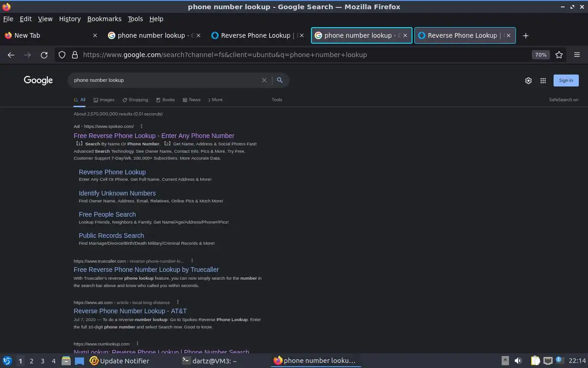The image size is (588, 368).
Task: Bookmark this page with the star icon
Action: point(559,55)
